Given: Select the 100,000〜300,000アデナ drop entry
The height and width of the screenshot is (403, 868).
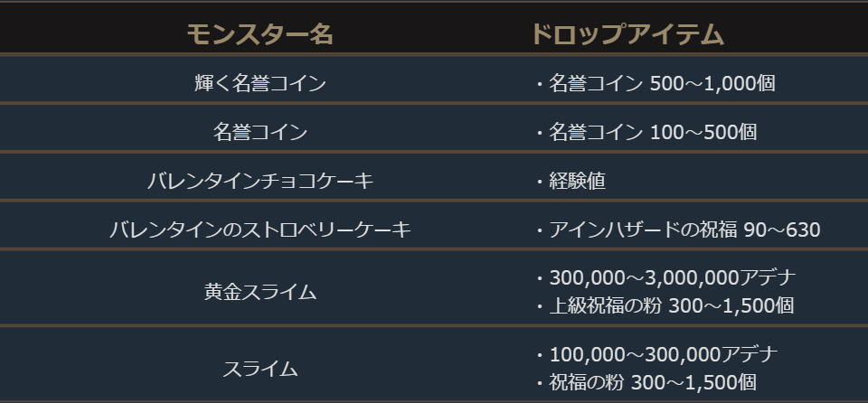Looking at the screenshot, I should tap(663, 354).
